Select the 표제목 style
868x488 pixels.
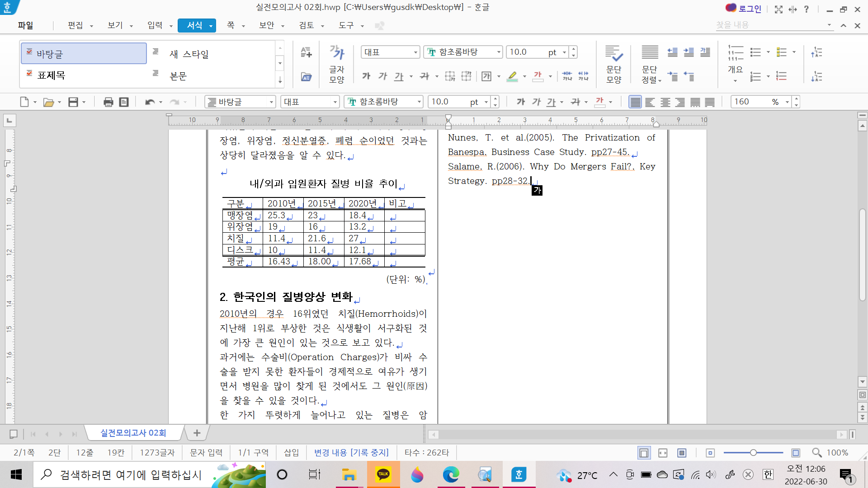pyautogui.click(x=51, y=75)
